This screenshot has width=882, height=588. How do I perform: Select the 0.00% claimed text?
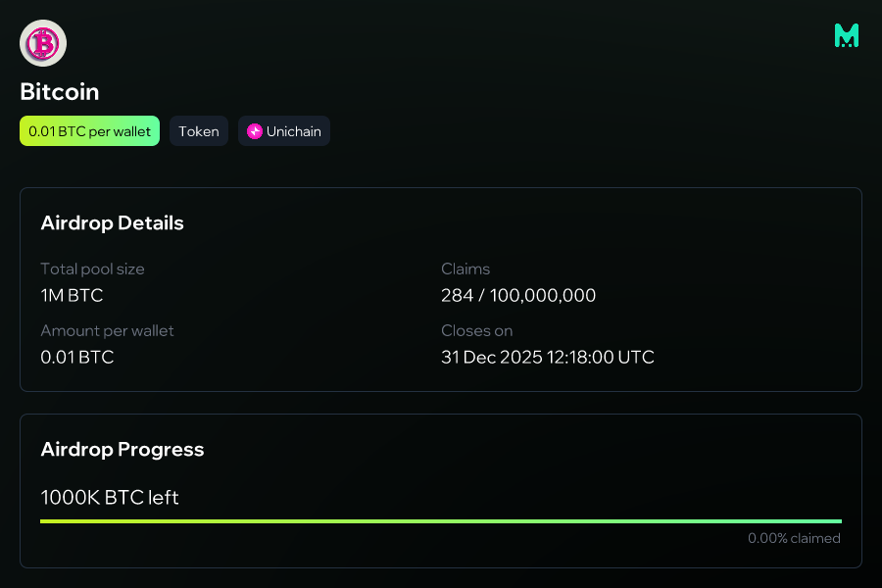[x=794, y=538]
